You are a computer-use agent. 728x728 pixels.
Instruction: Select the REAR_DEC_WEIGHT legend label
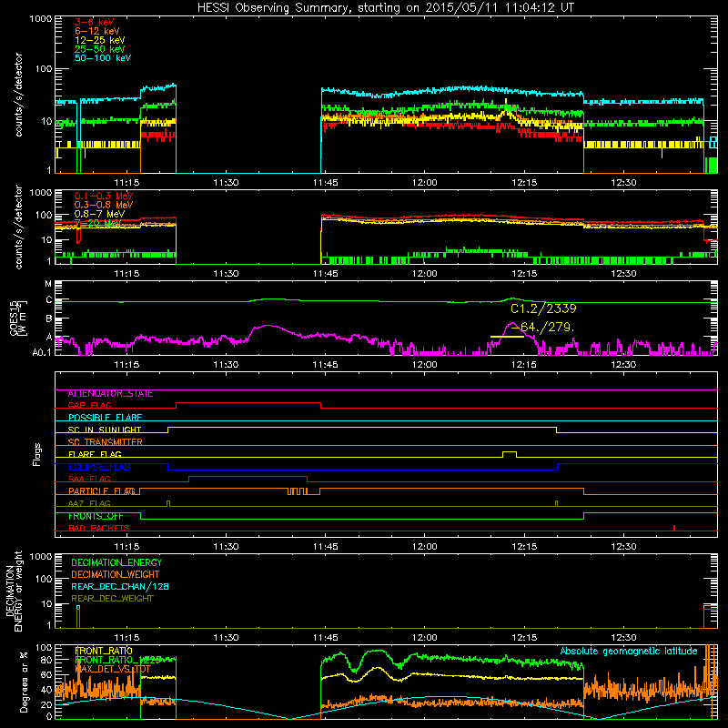112,599
